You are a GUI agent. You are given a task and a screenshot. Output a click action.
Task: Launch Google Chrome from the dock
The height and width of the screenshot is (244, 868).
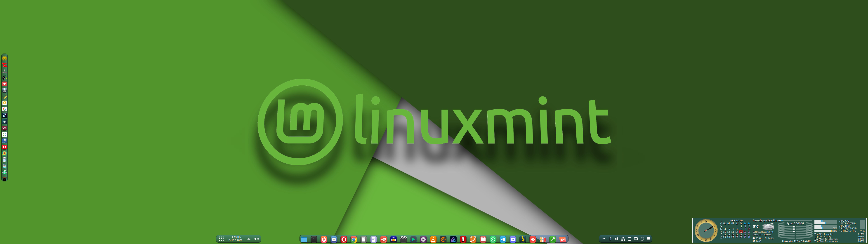click(354, 239)
